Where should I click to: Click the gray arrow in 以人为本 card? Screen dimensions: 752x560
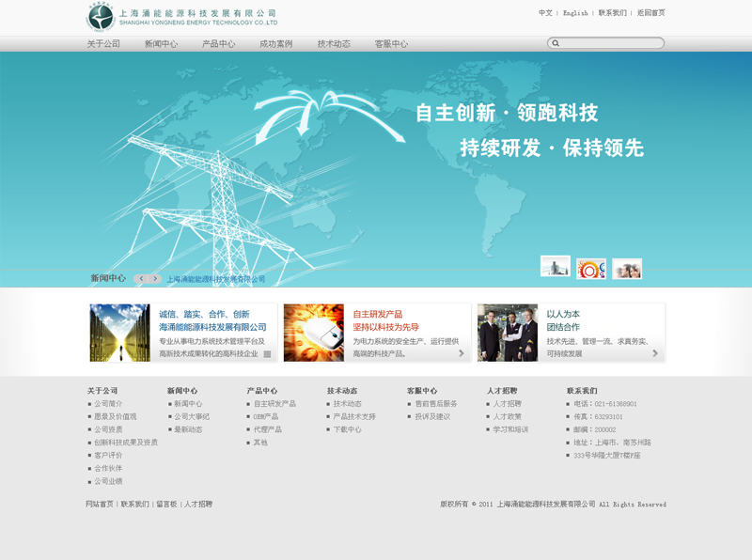[x=655, y=353]
